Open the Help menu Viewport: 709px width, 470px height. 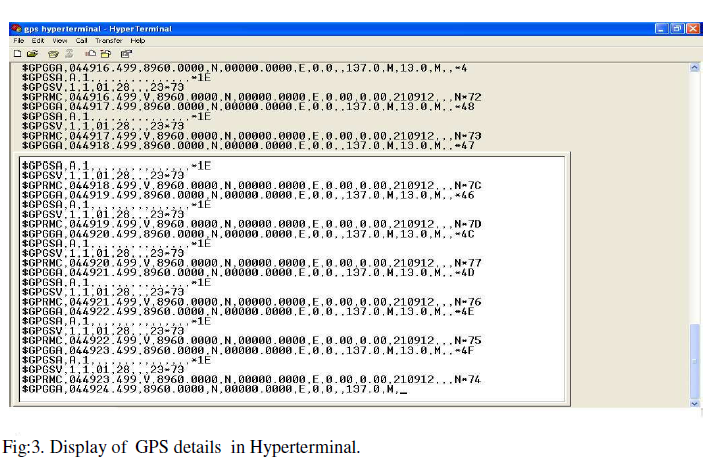(138, 41)
